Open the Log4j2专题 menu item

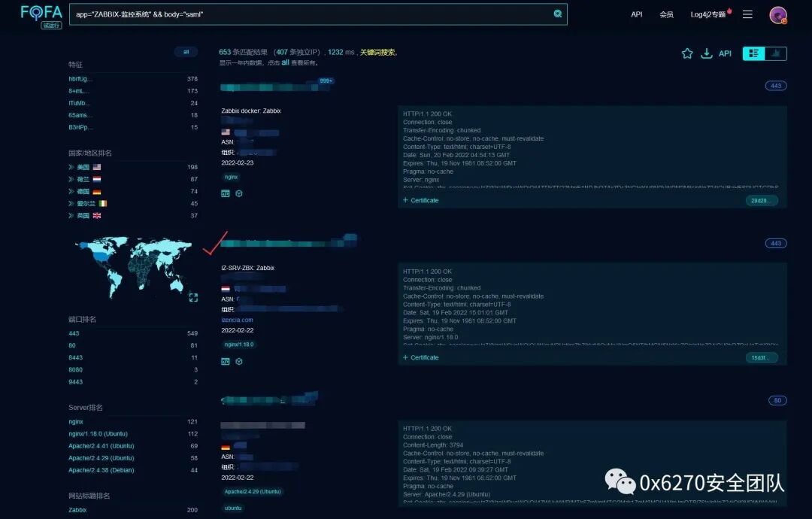coord(708,14)
